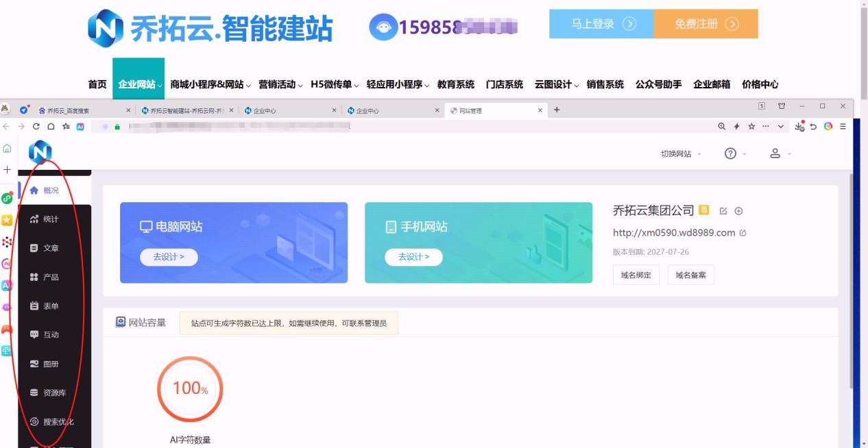868x448 pixels.
Task: Expand the 轻应用小程序 navigation dropdown
Action: [398, 84]
